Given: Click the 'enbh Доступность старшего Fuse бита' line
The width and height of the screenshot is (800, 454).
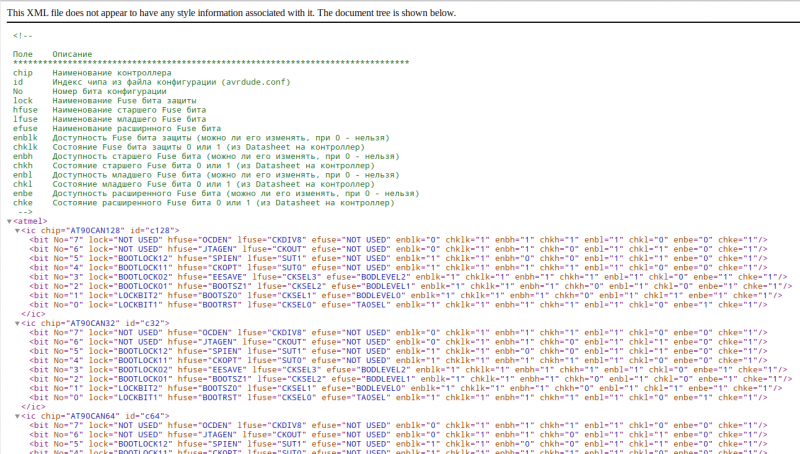Looking at the screenshot, I should tap(206, 156).
